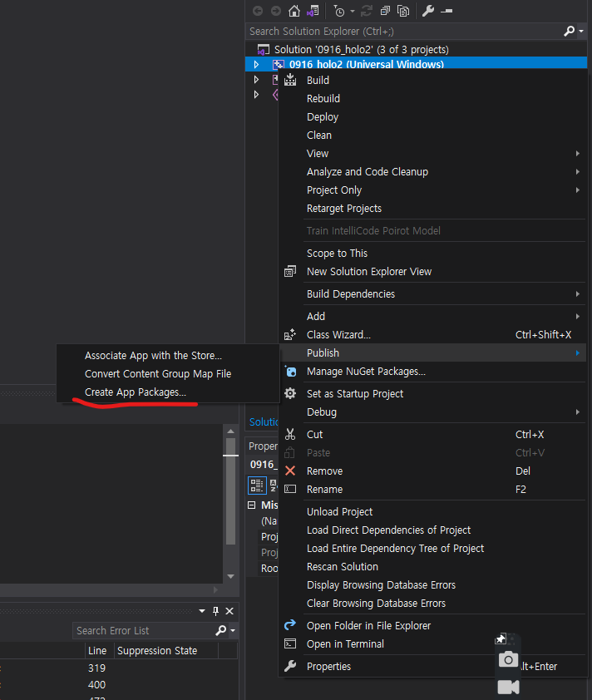
Task: Expand the third project node in solution tree
Action: (256, 95)
